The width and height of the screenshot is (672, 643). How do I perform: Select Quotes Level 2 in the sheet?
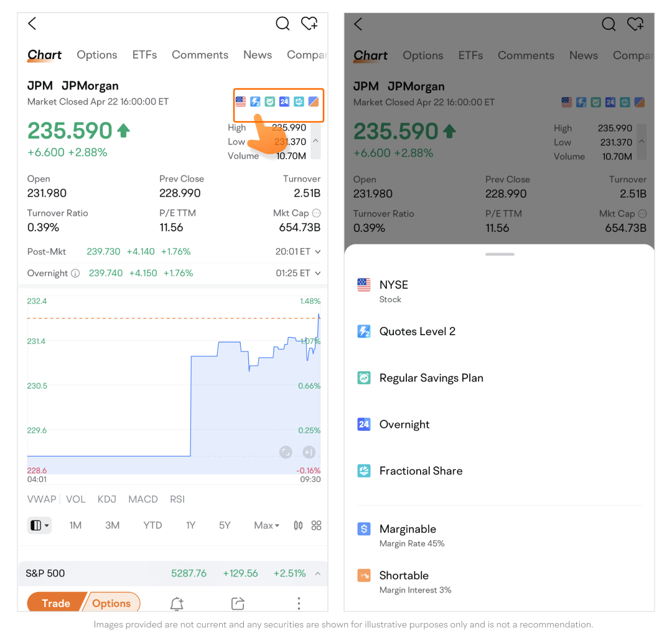pyautogui.click(x=417, y=331)
